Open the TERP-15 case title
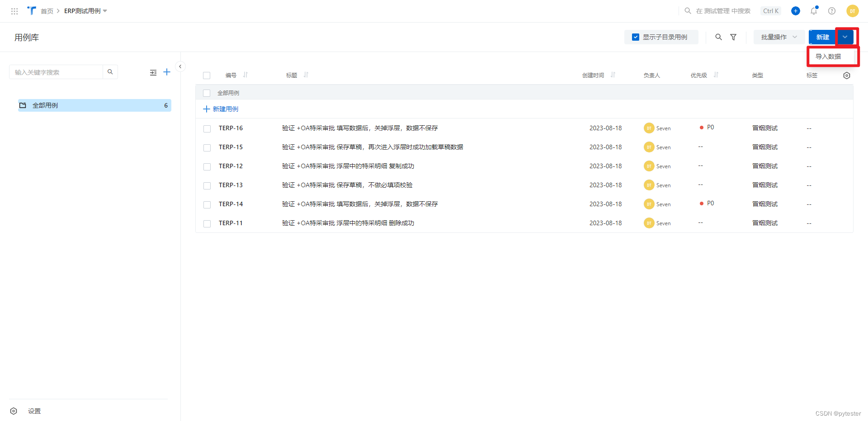This screenshot has width=868, height=421. (373, 147)
